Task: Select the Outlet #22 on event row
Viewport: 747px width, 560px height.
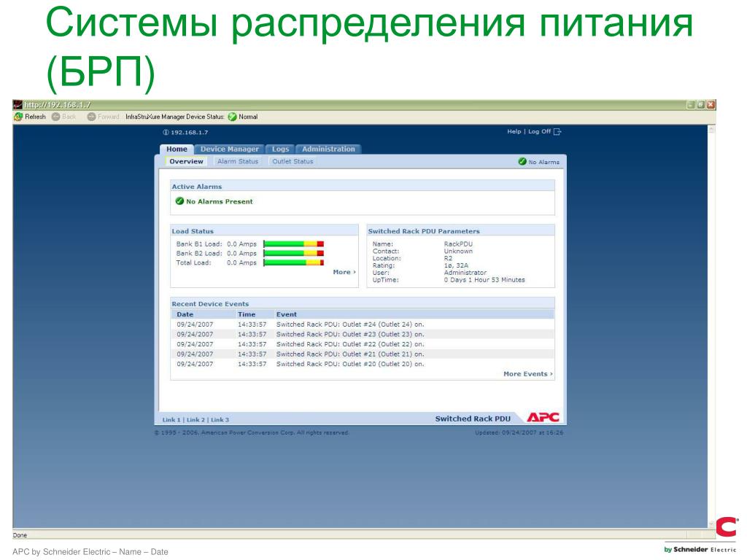Action: [x=363, y=344]
